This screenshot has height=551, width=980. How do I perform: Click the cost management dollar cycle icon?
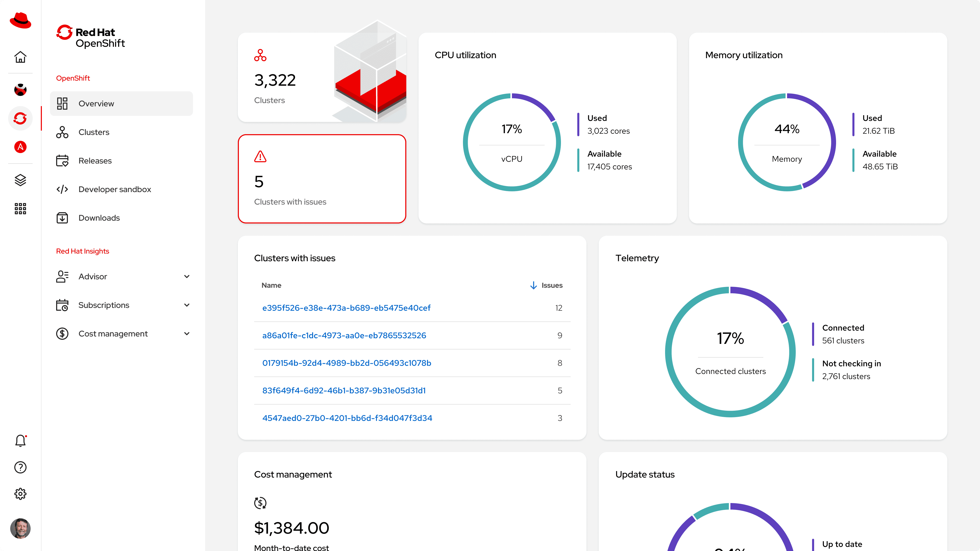click(x=260, y=503)
